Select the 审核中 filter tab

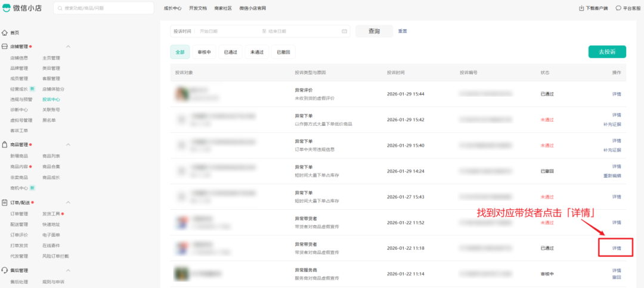(203, 52)
